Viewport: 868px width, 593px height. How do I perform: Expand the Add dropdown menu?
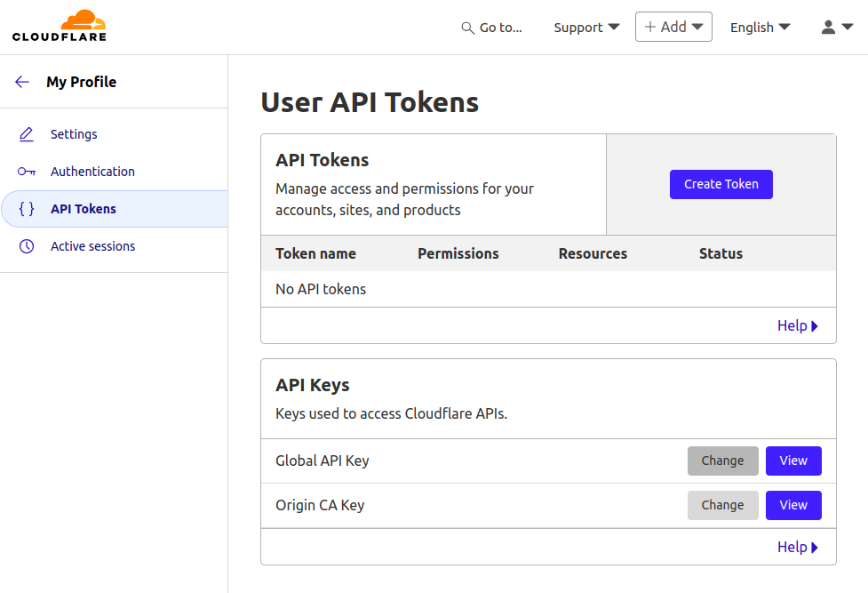[673, 27]
